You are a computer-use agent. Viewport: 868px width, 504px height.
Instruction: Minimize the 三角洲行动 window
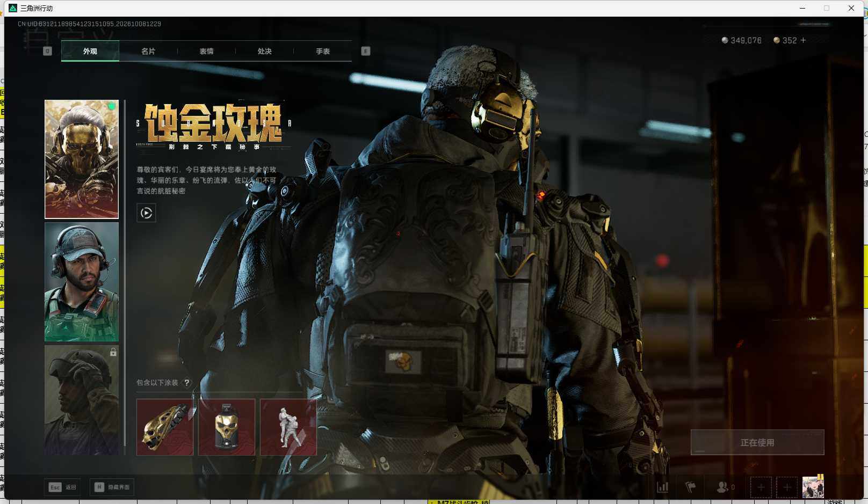[802, 8]
